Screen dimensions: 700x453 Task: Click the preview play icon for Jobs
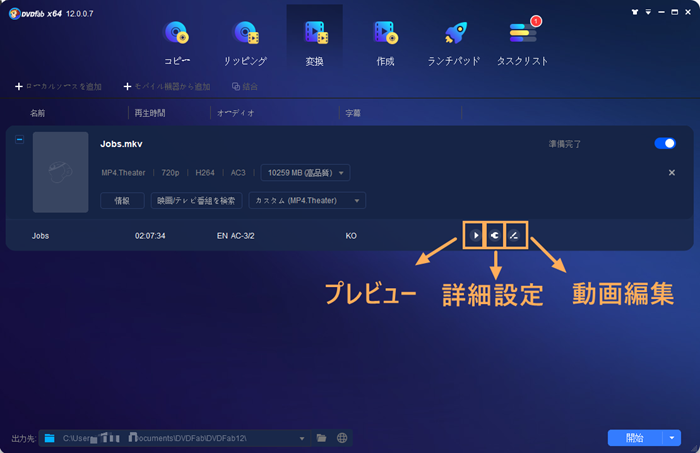pos(475,236)
